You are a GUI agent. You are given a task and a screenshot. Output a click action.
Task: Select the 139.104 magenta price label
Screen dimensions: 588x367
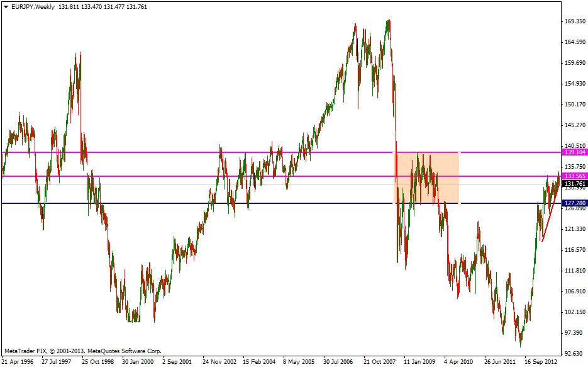574,152
